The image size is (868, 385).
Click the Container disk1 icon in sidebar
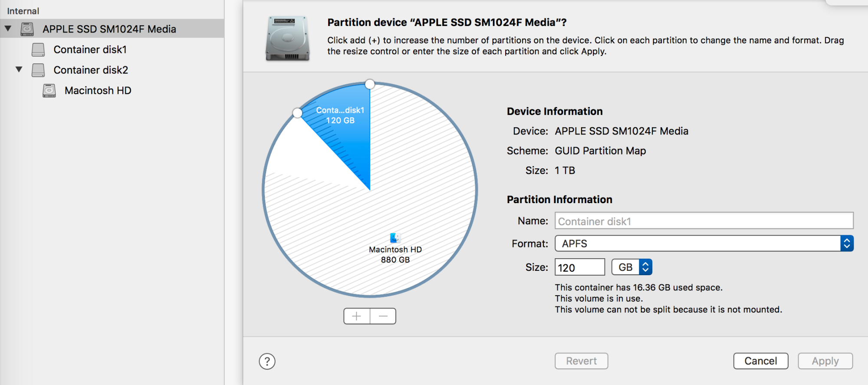coord(38,49)
